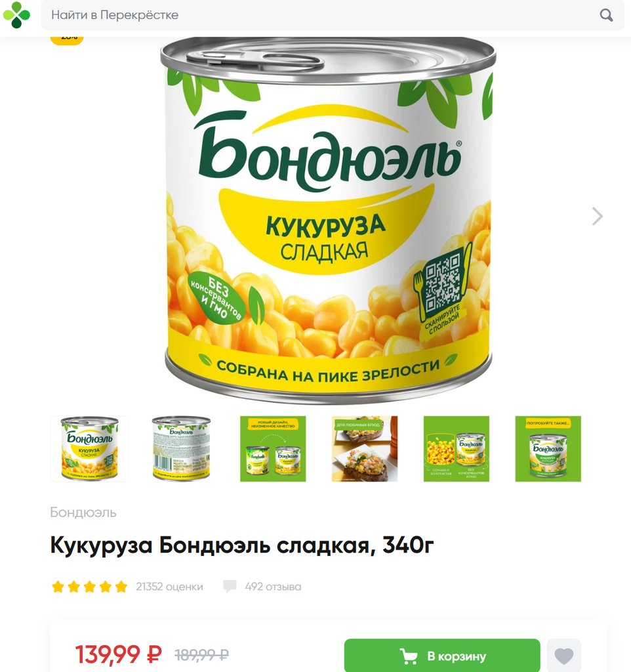631x672 pixels.
Task: Open the Бондюэль brand link
Action: (x=83, y=512)
